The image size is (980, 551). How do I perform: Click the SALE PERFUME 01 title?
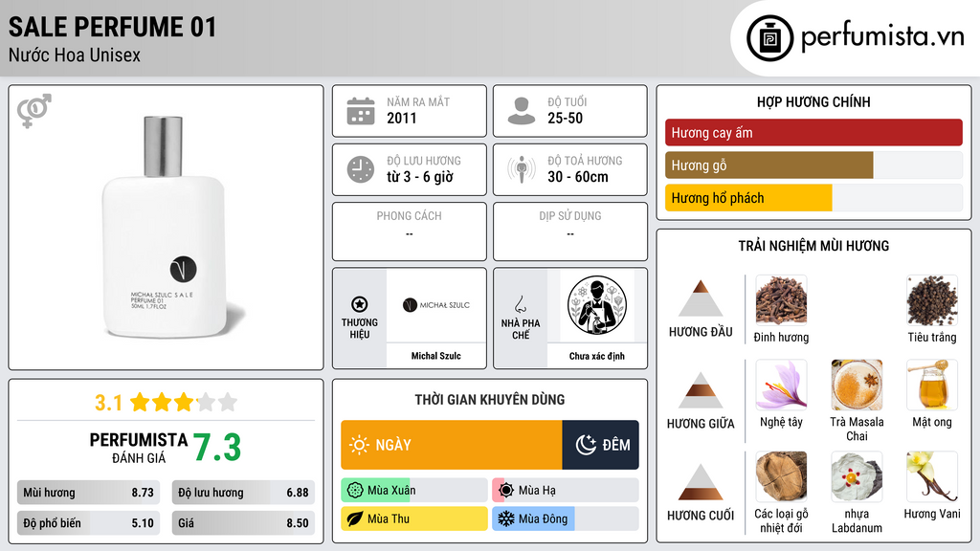pyautogui.click(x=113, y=27)
